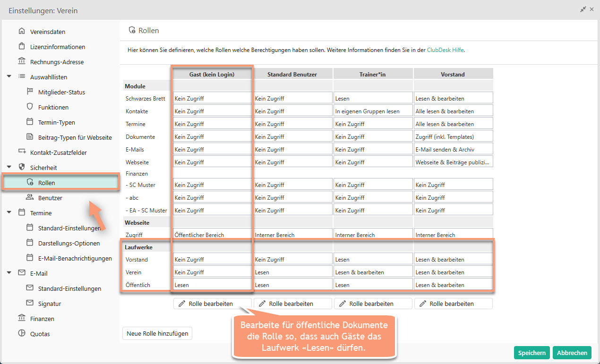Collapse the Sicherheit tree section

click(9, 167)
